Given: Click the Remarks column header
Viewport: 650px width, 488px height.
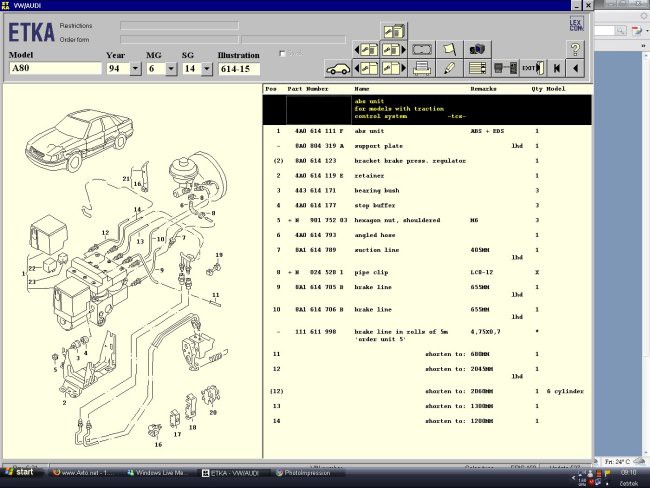Looking at the screenshot, I should (x=483, y=89).
